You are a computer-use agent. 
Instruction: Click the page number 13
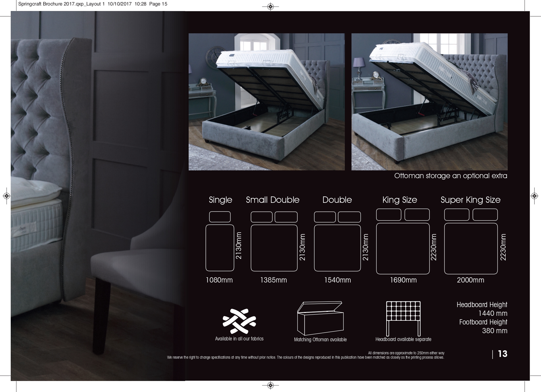click(502, 354)
